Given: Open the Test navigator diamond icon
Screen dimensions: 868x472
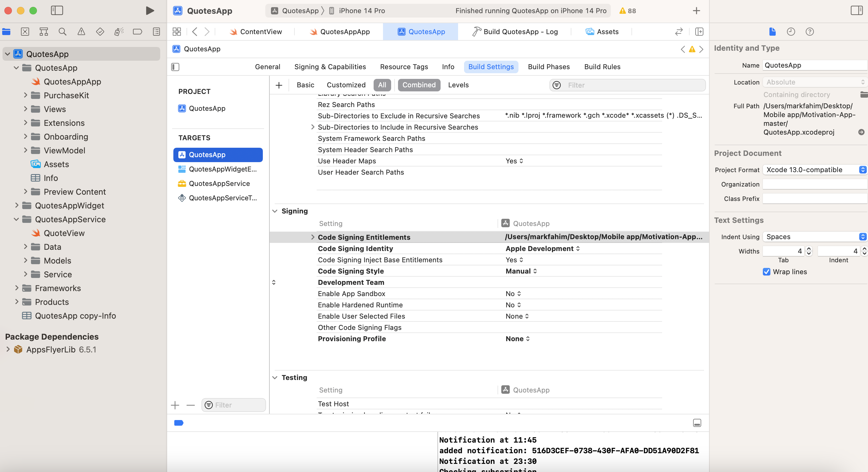Looking at the screenshot, I should coord(100,32).
